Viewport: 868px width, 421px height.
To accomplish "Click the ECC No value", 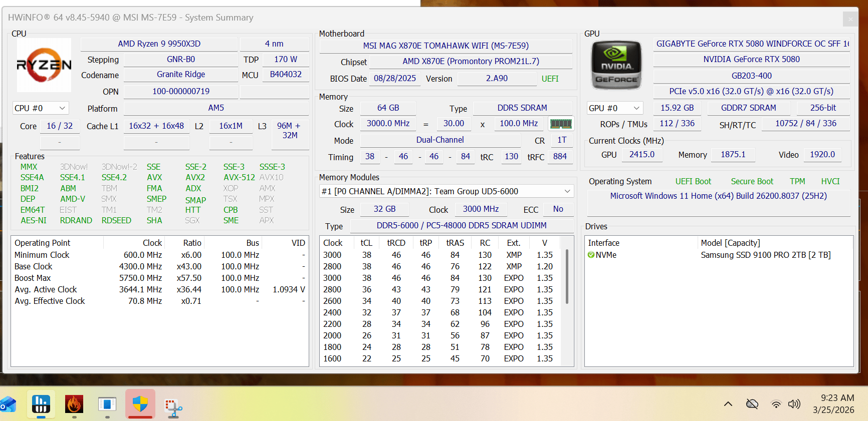I will [x=558, y=209].
